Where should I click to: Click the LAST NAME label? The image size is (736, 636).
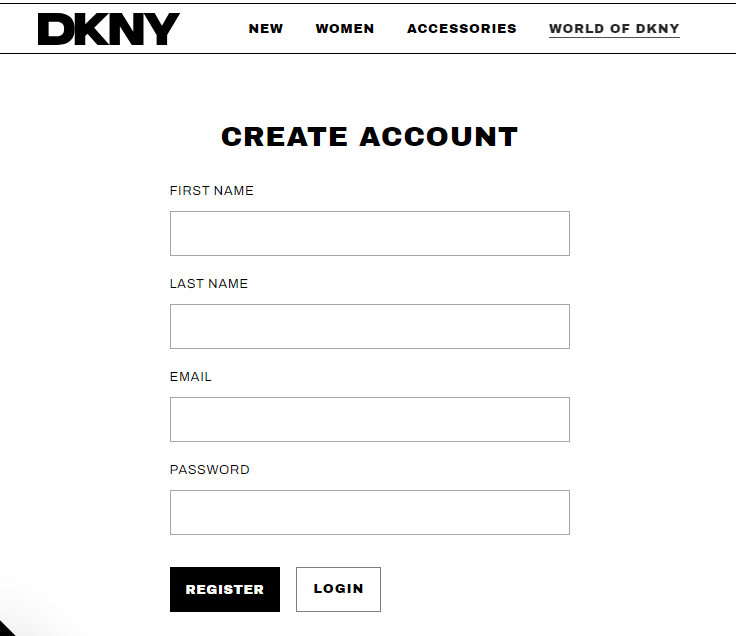click(x=208, y=284)
